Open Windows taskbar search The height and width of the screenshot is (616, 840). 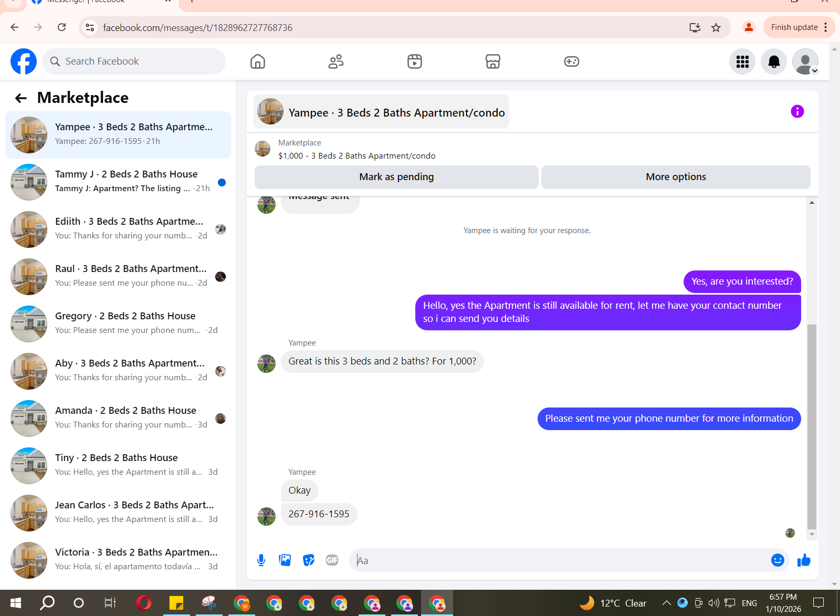click(x=47, y=603)
